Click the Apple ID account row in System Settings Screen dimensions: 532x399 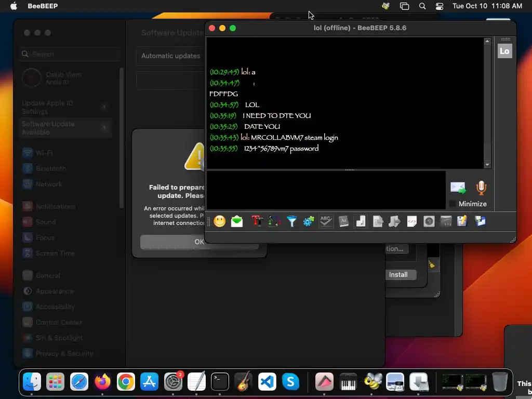[x=66, y=78]
